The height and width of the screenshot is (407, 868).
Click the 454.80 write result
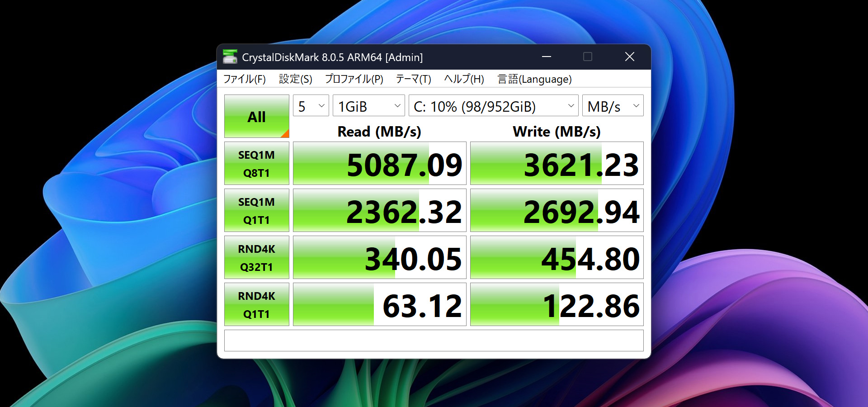coord(557,257)
